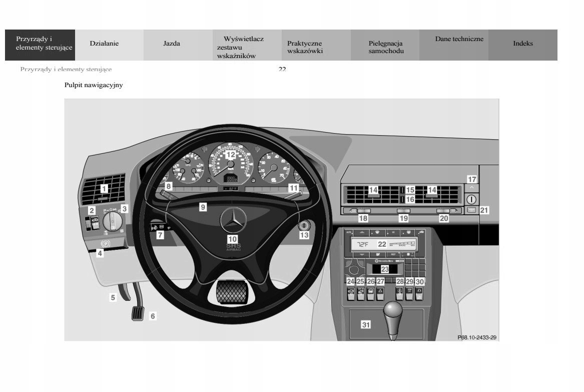584x392 pixels.
Task: Click callout 10 above SRS airbag text
Action: (232, 239)
